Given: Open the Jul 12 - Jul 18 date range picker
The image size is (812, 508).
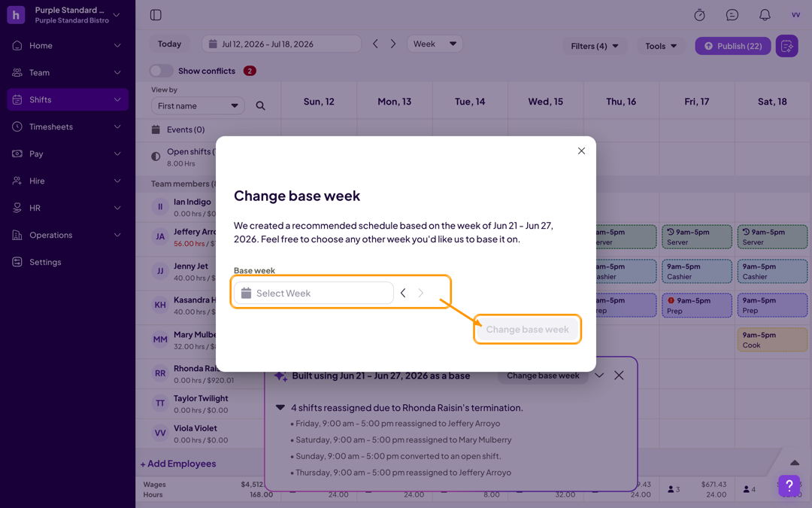Looking at the screenshot, I should click(281, 44).
